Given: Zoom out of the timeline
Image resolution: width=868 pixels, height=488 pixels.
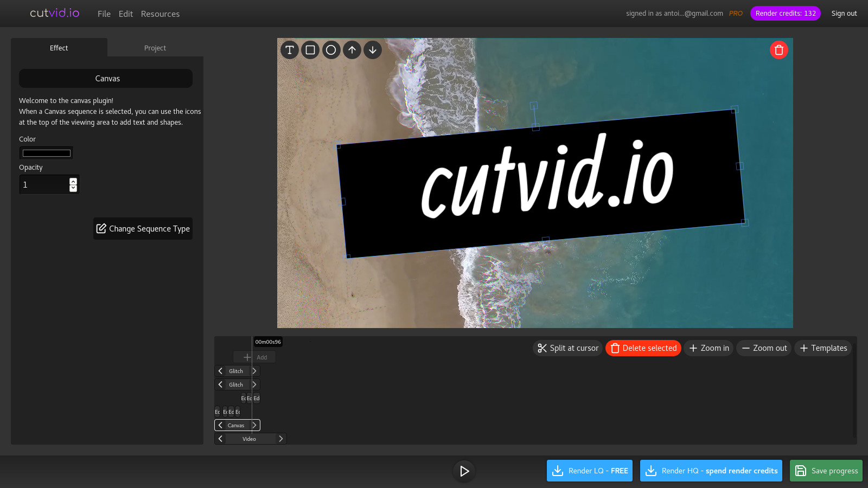Looking at the screenshot, I should coord(764,348).
